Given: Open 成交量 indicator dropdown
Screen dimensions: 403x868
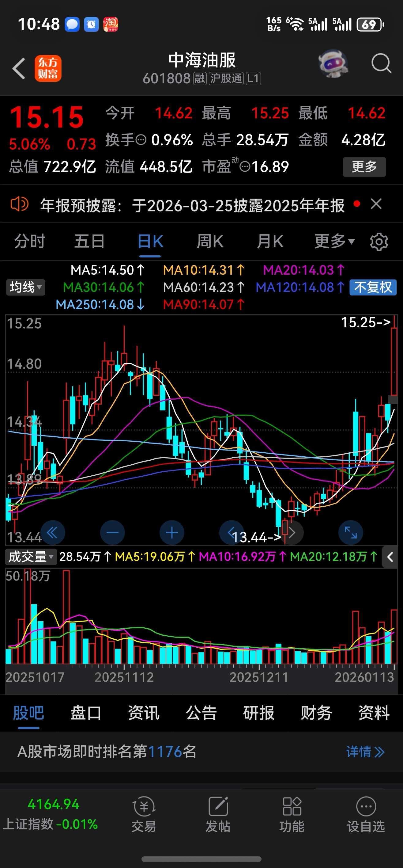Looking at the screenshot, I should tap(31, 557).
